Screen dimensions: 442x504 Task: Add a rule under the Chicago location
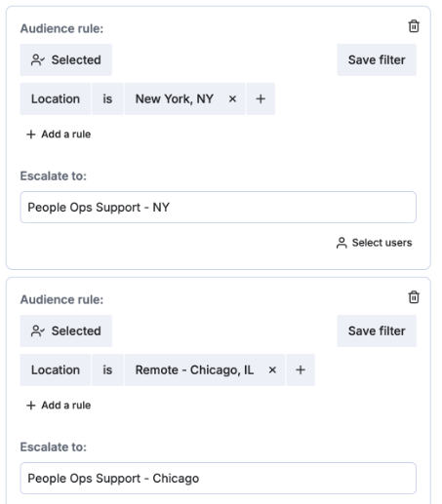[x=59, y=406]
